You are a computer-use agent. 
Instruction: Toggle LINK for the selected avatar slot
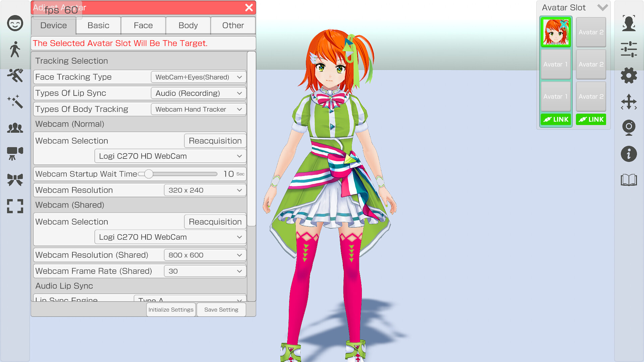point(555,119)
